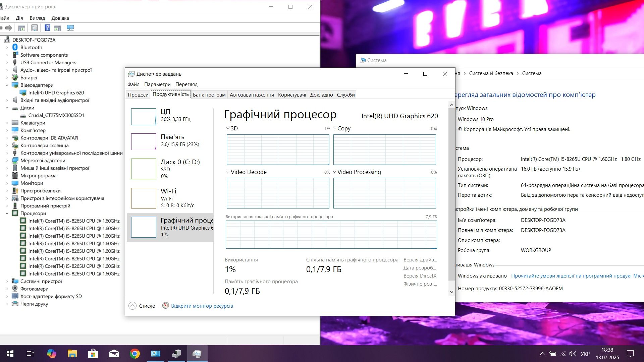Click the show/hide action pane toolbar icon
Screen dimensions: 644x362
pos(57,28)
